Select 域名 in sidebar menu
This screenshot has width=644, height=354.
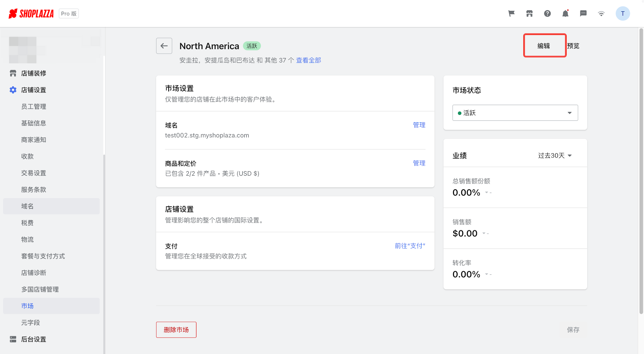click(x=52, y=206)
